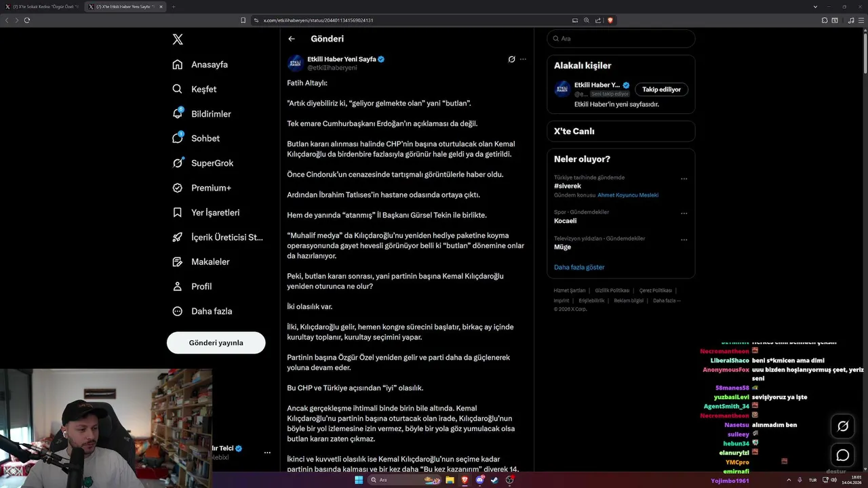
Task: Open SuperGrok from sidebar
Action: [x=203, y=163]
